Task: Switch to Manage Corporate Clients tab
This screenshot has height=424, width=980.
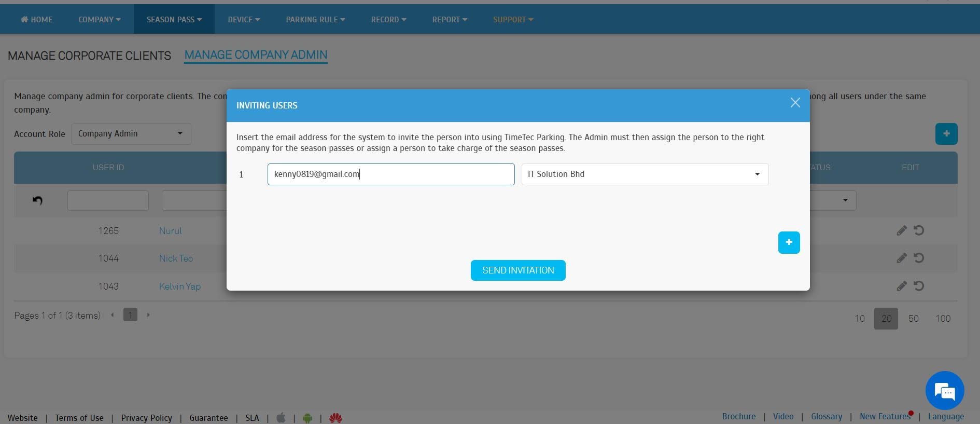Action: [89, 56]
